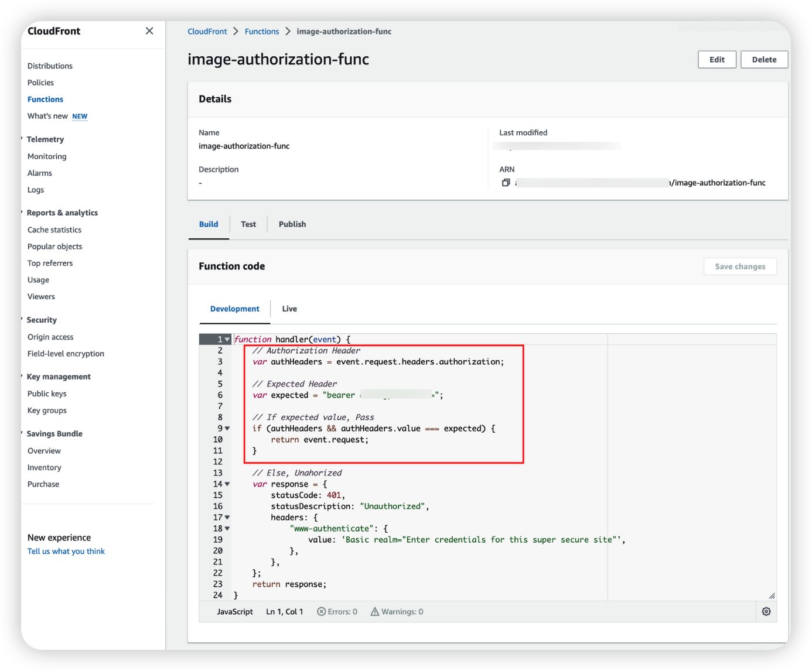
Task: Click JavaScript language label in editor footer
Action: click(235, 612)
